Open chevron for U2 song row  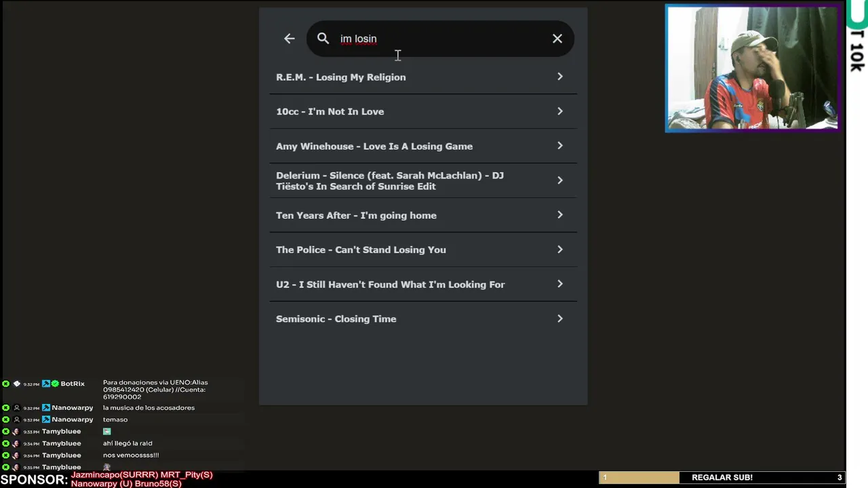(x=560, y=284)
